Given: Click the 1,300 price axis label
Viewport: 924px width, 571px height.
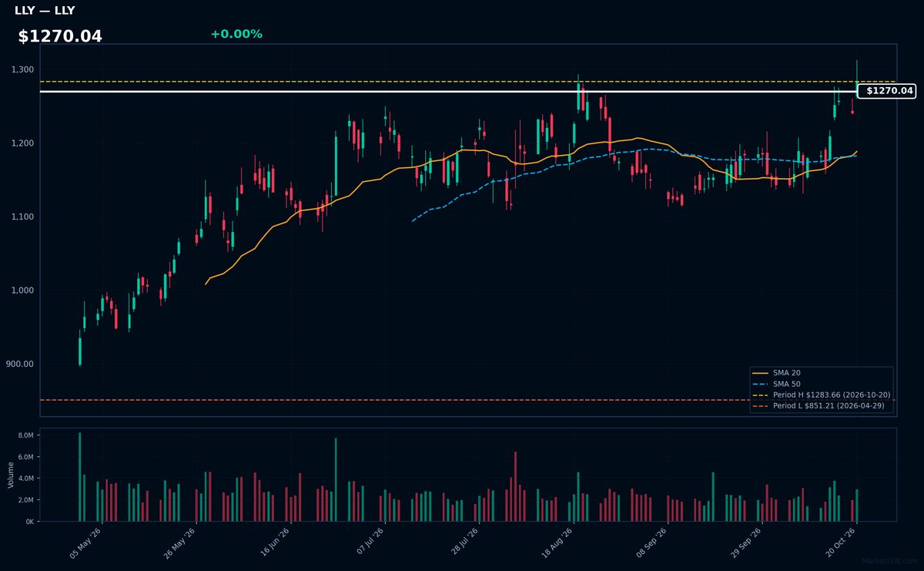Looking at the screenshot, I should tap(23, 69).
